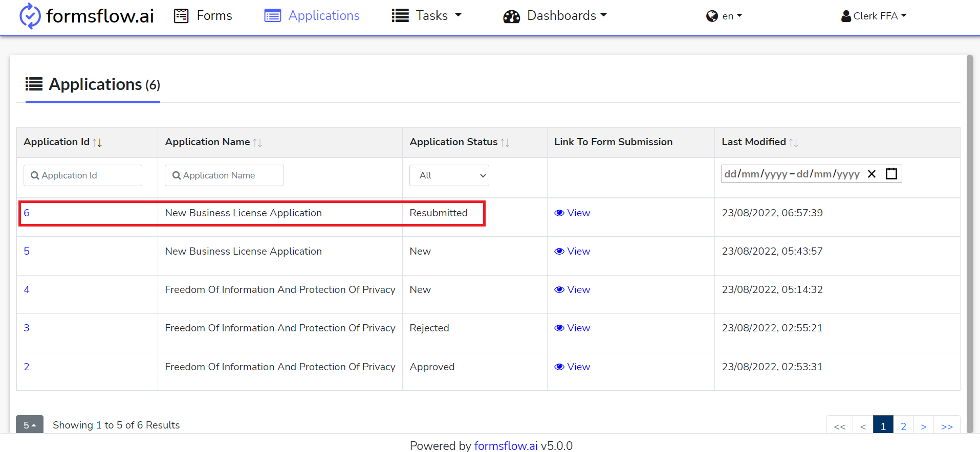Click the vertical page scrollbar
Screen dimensions: 980x452
969,244
